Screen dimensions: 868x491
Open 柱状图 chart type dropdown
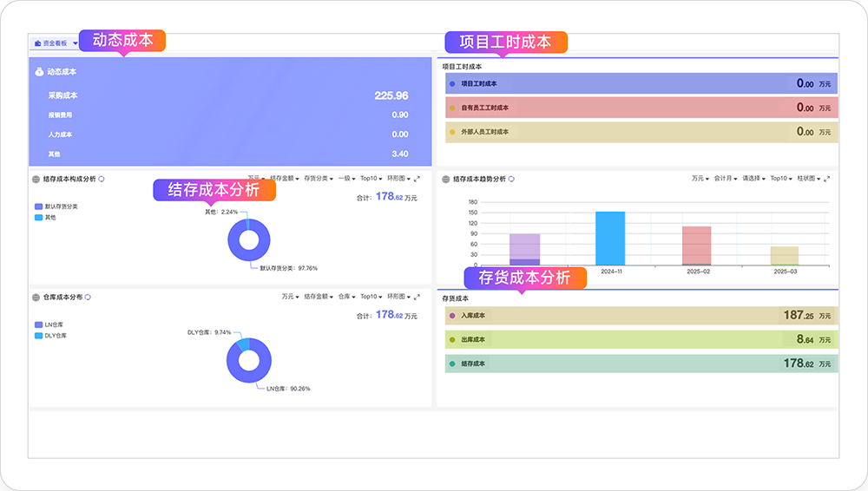tap(809, 179)
